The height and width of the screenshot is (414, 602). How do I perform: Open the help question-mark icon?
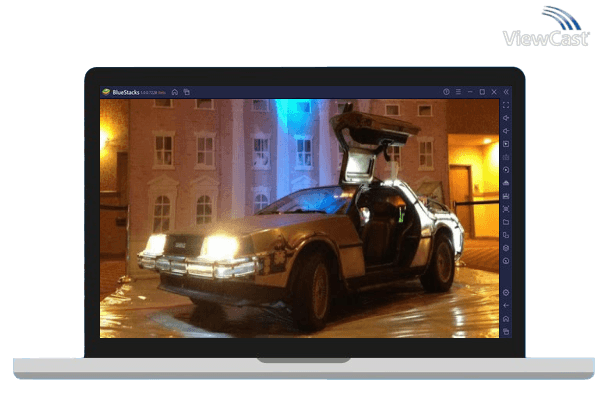coord(446,92)
